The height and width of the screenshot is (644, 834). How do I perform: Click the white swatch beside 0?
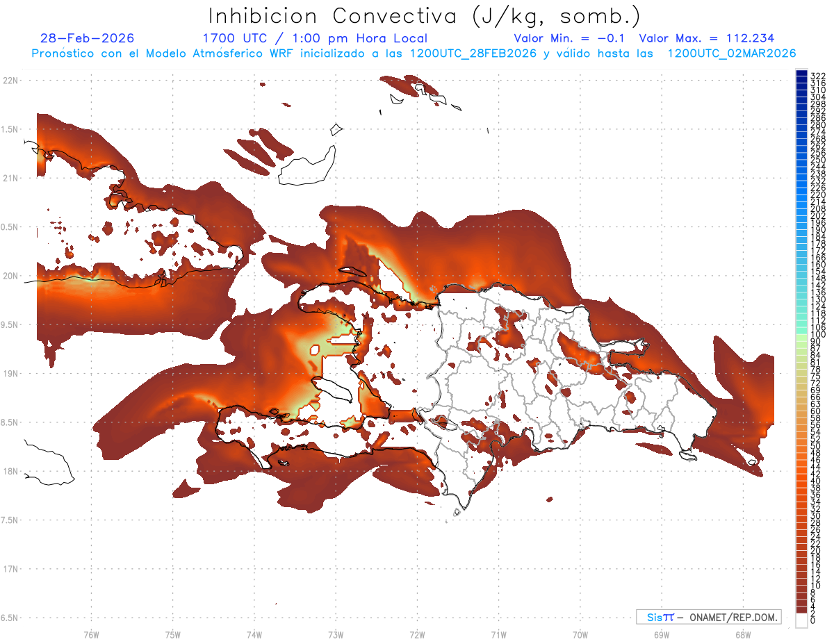coord(801,621)
